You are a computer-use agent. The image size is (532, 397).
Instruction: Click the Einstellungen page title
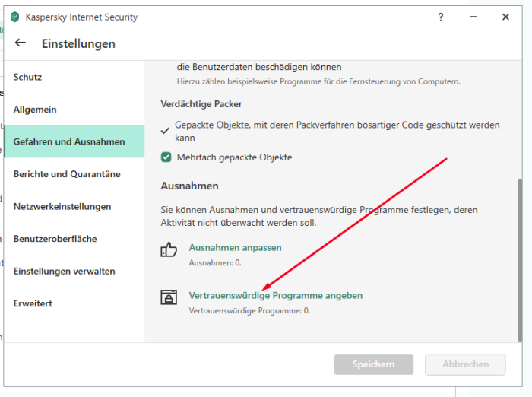click(x=78, y=44)
